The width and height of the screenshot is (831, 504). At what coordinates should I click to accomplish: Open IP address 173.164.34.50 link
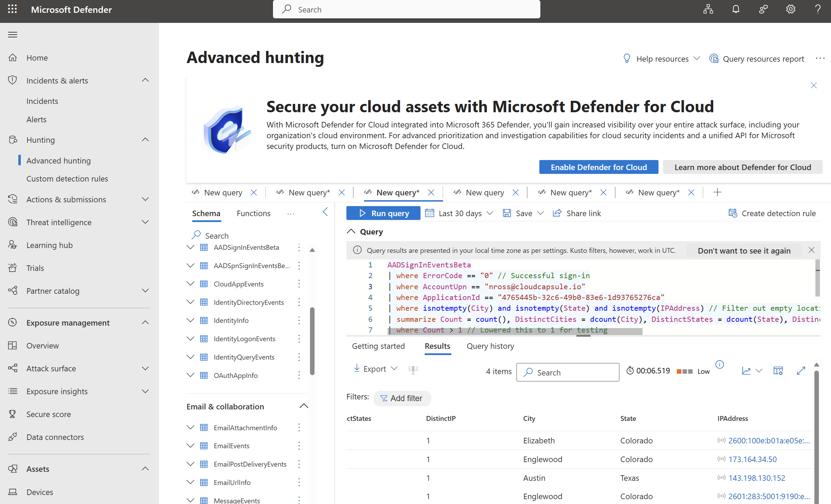752,459
